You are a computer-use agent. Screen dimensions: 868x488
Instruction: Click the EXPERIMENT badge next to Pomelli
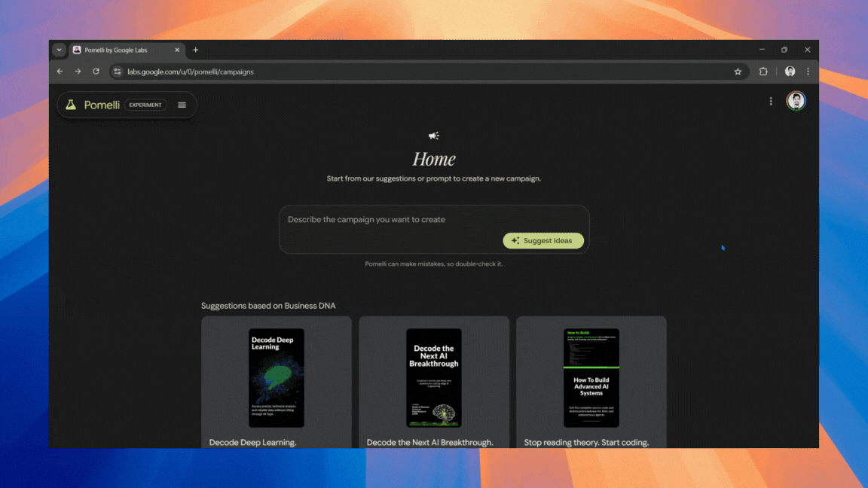point(145,105)
